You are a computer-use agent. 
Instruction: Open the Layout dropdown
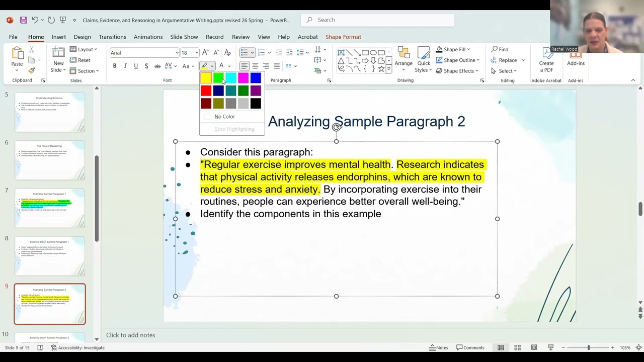click(x=84, y=49)
